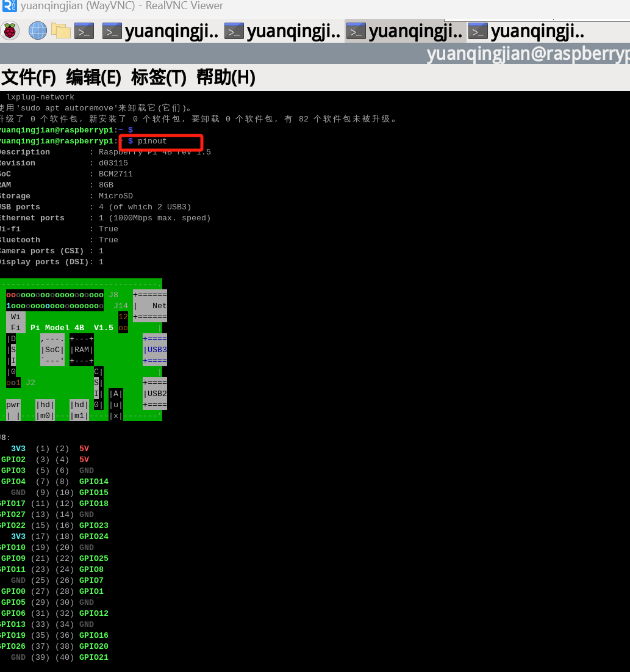
Task: Click the GND label at pin (39)
Action: (x=18, y=657)
